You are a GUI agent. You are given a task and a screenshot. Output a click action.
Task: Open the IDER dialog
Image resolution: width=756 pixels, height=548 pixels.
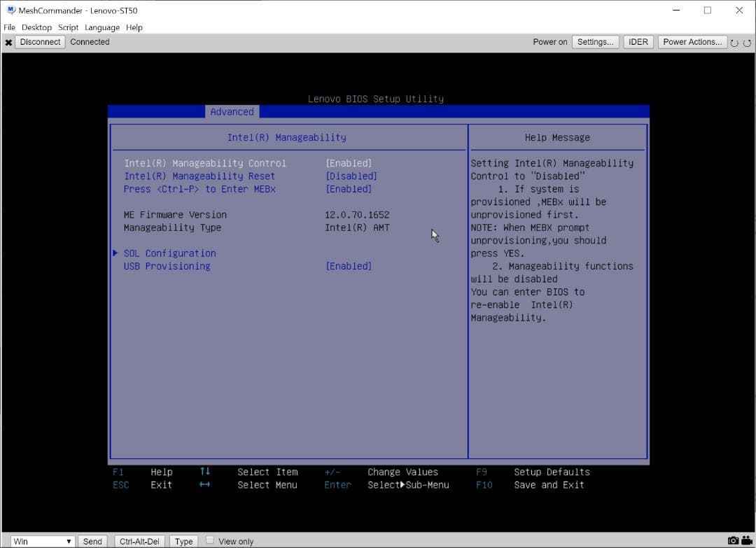(x=638, y=42)
